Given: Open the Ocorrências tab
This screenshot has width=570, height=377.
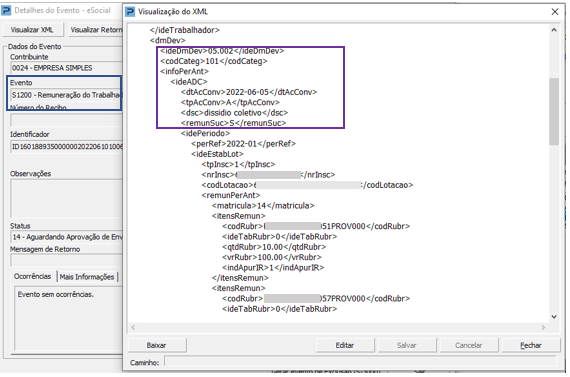Looking at the screenshot, I should tap(33, 276).
